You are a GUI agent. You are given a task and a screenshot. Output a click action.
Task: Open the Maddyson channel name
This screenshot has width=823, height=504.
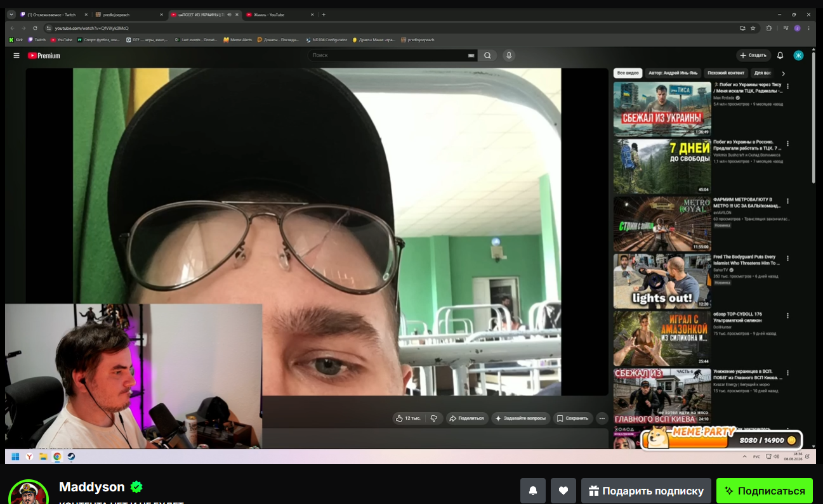pos(92,487)
